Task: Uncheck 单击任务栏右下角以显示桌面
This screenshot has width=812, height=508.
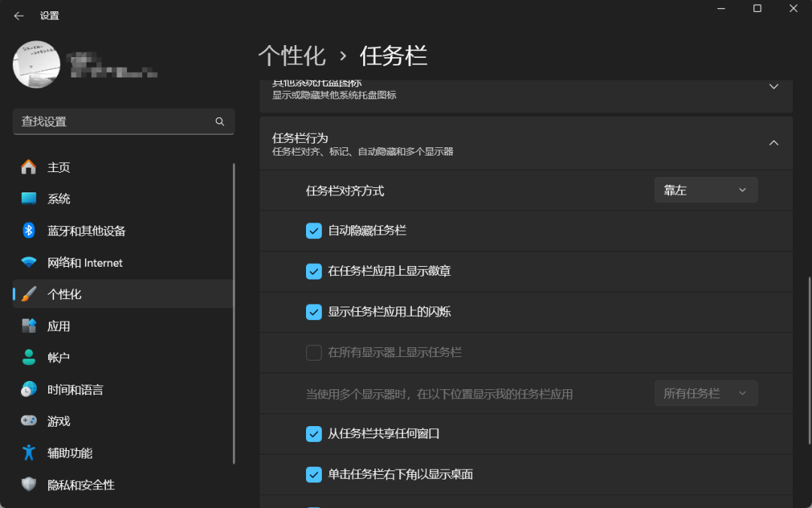Action: 314,475
